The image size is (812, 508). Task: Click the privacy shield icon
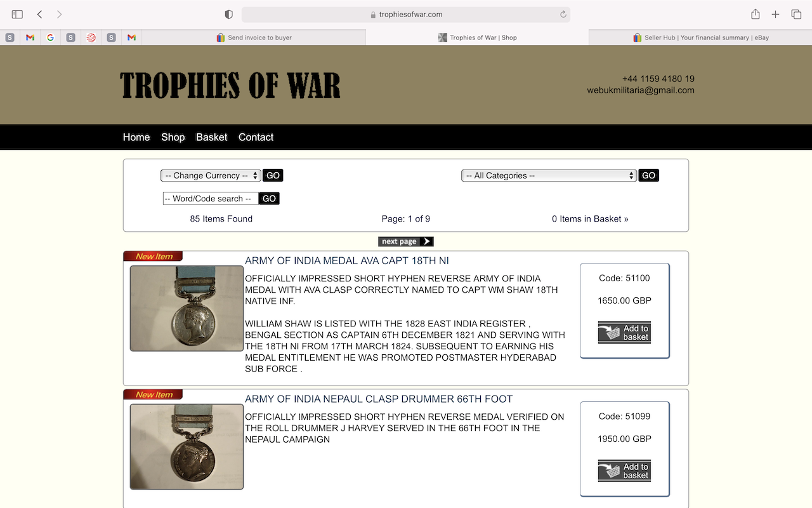click(x=229, y=14)
